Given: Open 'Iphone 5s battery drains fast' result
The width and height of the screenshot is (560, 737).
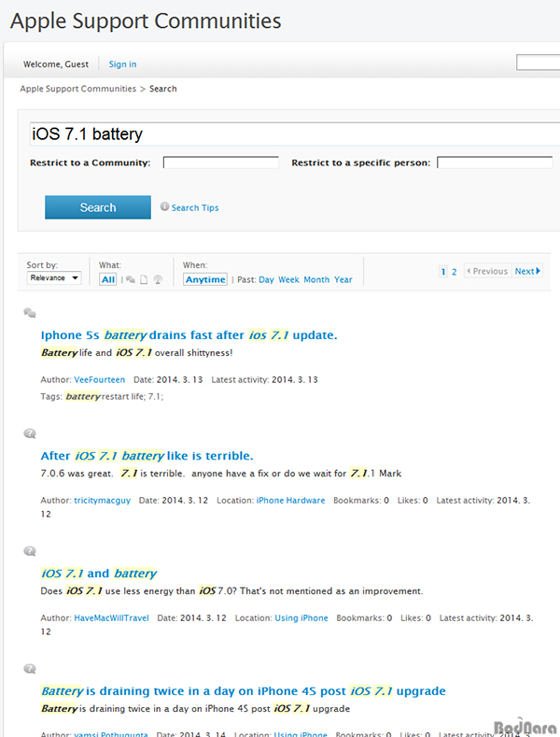Looking at the screenshot, I should 189,335.
